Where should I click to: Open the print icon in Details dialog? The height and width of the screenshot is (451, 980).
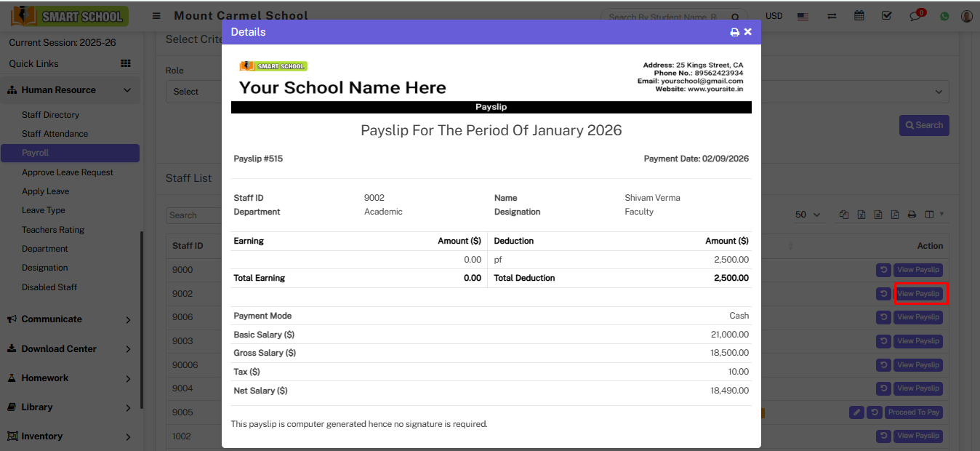coord(734,32)
